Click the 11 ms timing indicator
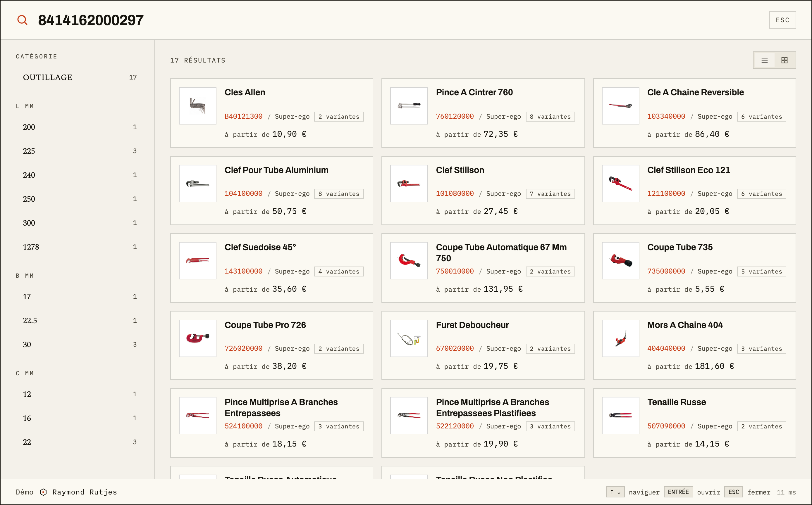The height and width of the screenshot is (505, 812). (x=786, y=492)
